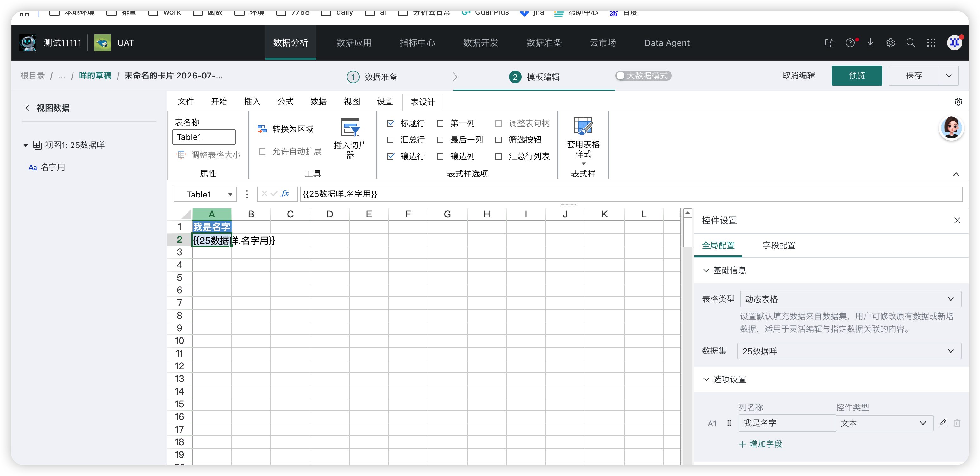Viewport: 980px width, 476px height.
Task: Go to 数据应用 in top navigation
Action: coord(354,43)
